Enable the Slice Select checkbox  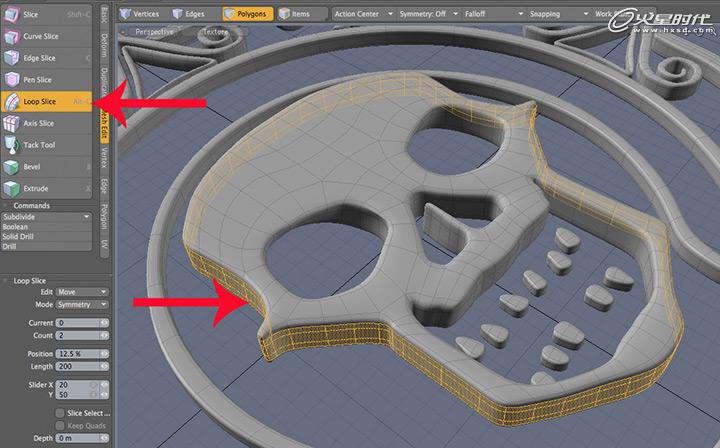pos(60,413)
